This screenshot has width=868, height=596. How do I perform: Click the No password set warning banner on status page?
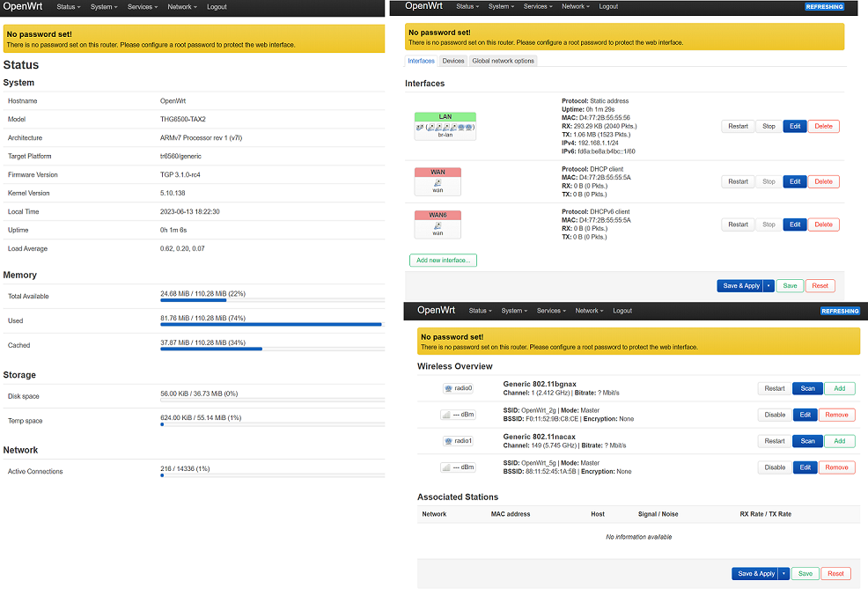click(x=194, y=39)
